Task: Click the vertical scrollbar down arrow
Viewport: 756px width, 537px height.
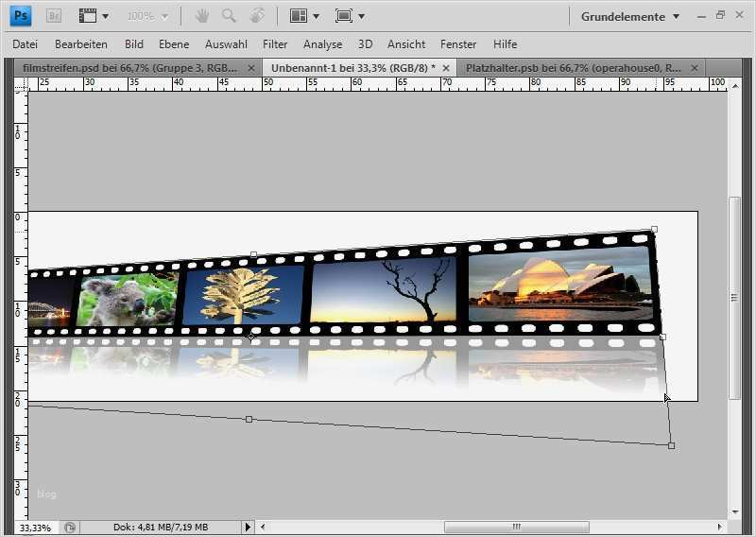Action: tap(735, 511)
